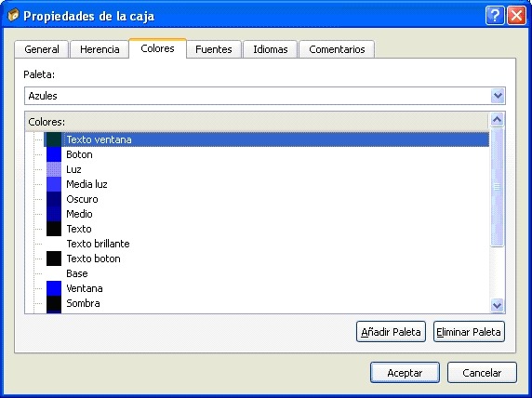
Task: Select the Luz color entry
Action: coord(73,169)
